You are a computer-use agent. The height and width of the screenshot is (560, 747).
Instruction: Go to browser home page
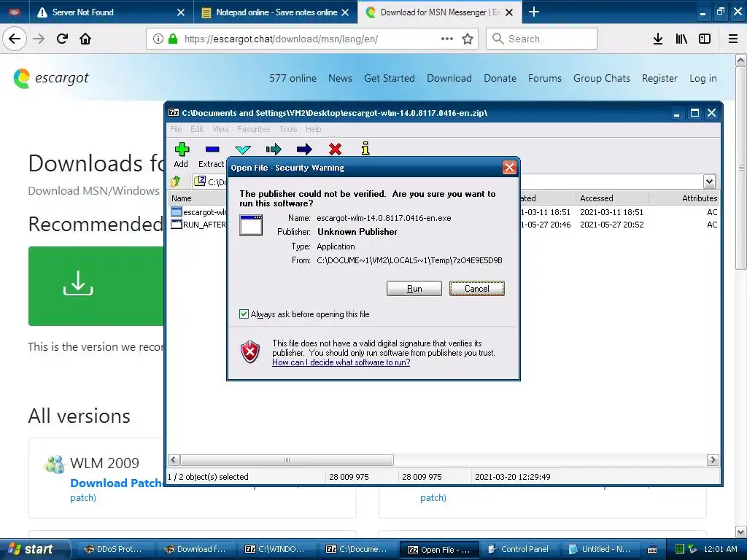point(85,39)
